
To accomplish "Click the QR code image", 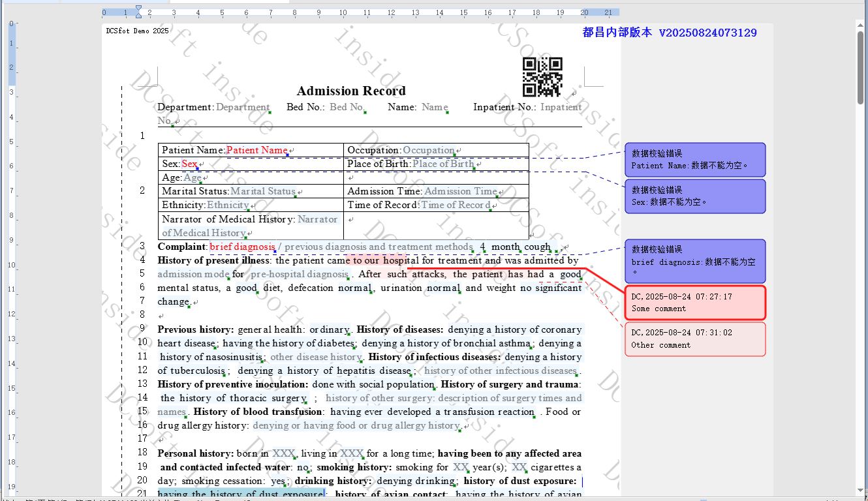I will click(542, 77).
